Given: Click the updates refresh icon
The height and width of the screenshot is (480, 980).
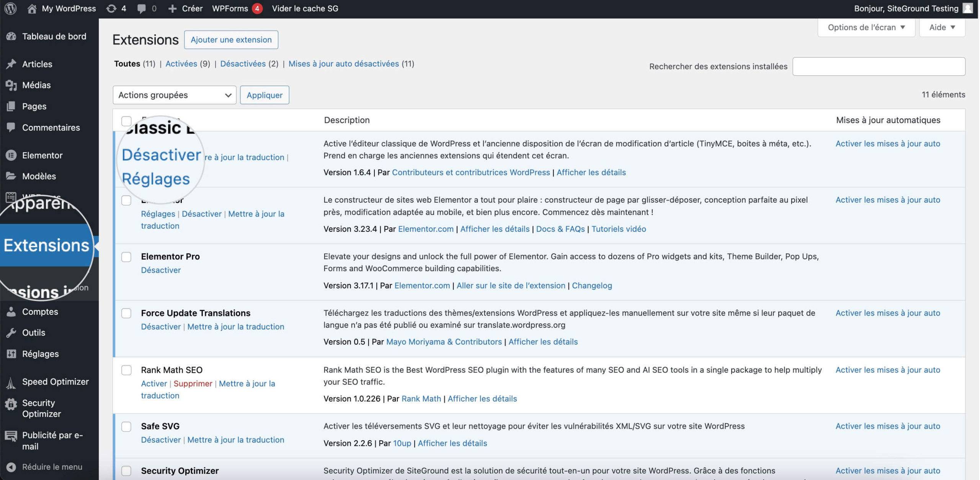Looking at the screenshot, I should tap(111, 8).
